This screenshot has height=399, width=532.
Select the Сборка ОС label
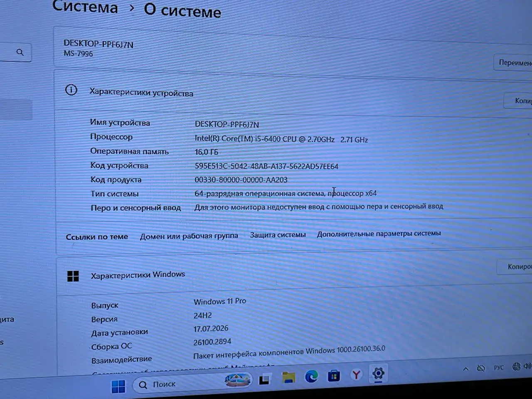[112, 346]
